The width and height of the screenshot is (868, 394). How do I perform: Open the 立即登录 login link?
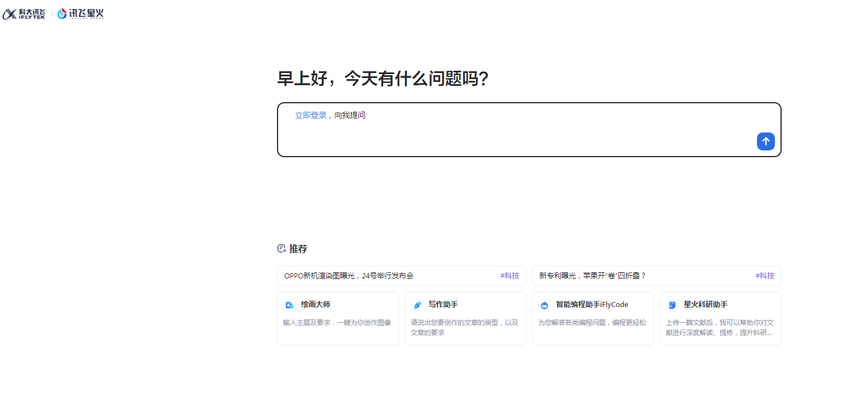click(311, 114)
